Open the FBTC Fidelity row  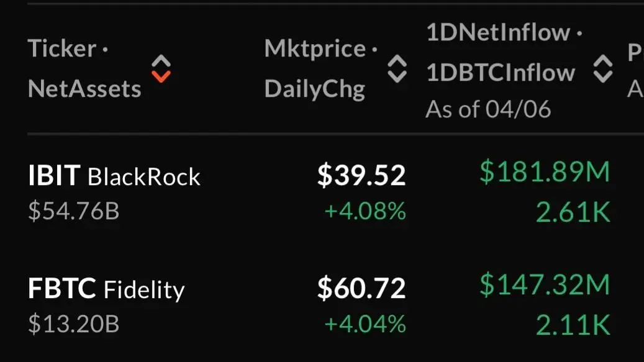[x=320, y=305]
